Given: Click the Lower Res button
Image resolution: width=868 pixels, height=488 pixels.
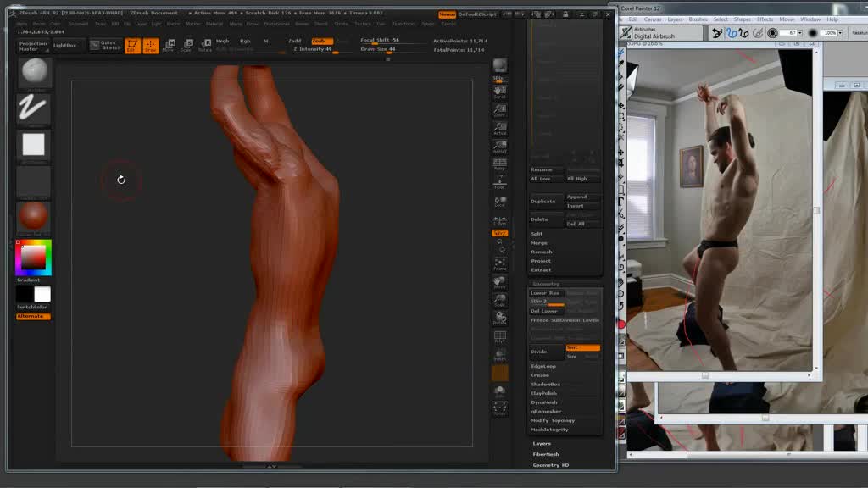Looking at the screenshot, I should 546,293.
